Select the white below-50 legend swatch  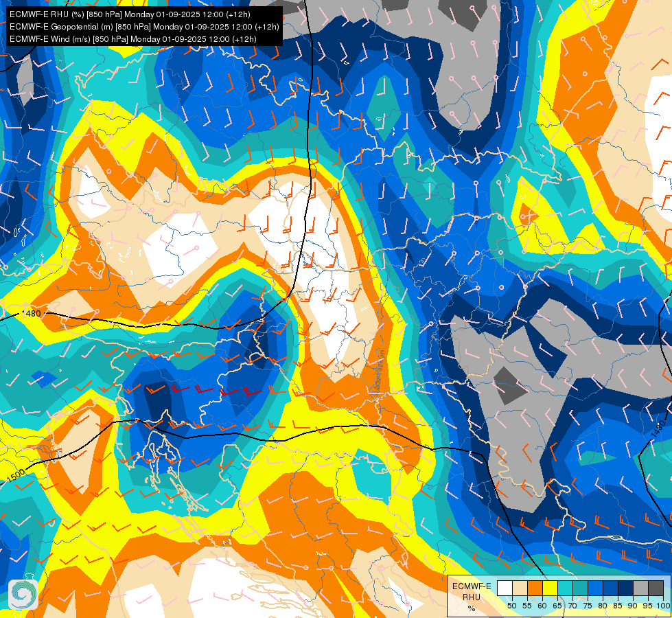coord(505,588)
